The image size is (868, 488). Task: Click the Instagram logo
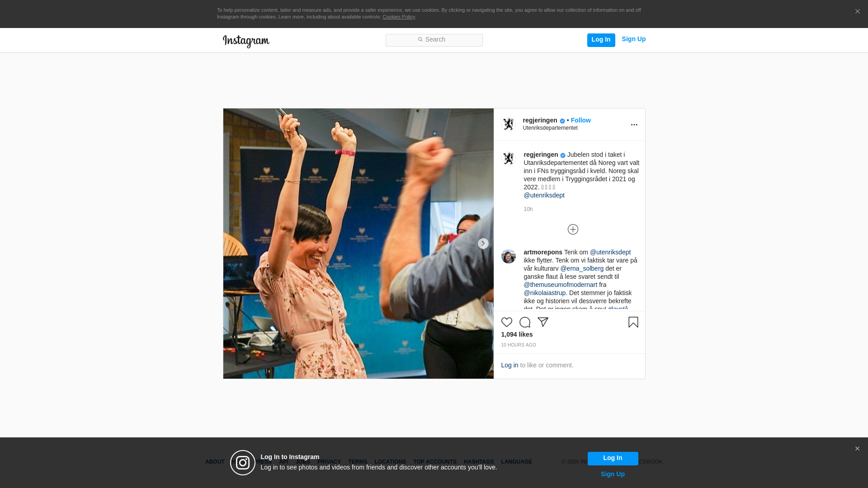click(246, 41)
